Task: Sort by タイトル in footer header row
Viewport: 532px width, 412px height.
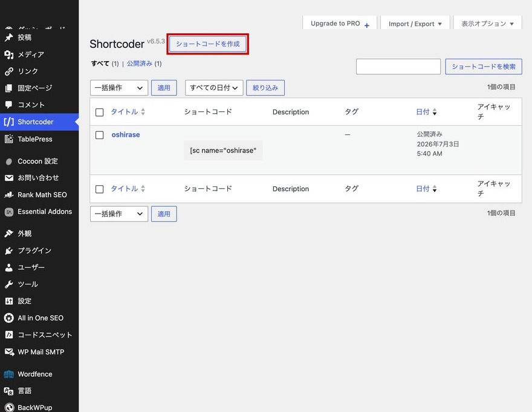Action: point(124,189)
